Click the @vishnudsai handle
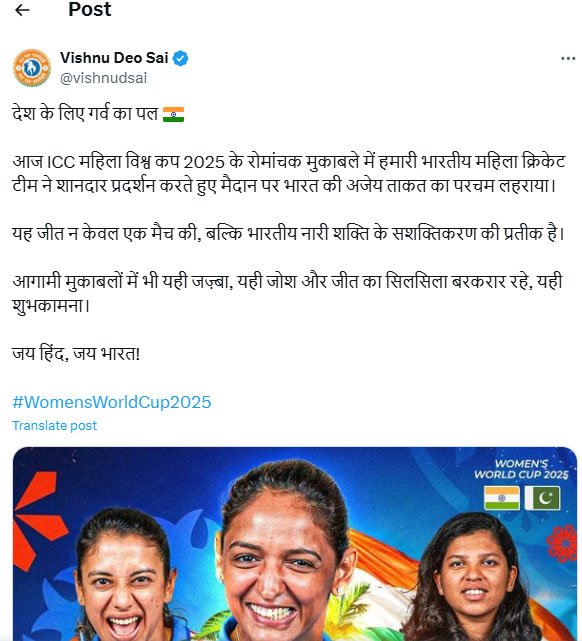The height and width of the screenshot is (641, 582). point(103,78)
